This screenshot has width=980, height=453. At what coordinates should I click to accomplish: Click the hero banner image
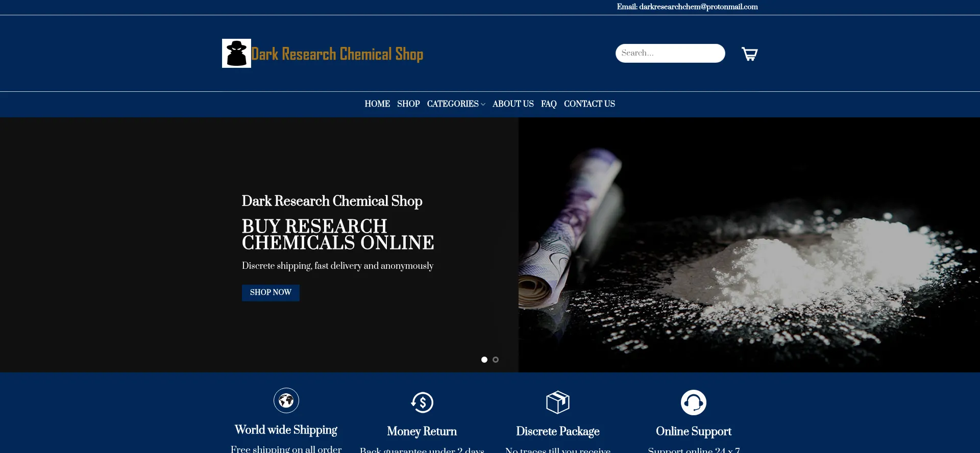(x=748, y=245)
